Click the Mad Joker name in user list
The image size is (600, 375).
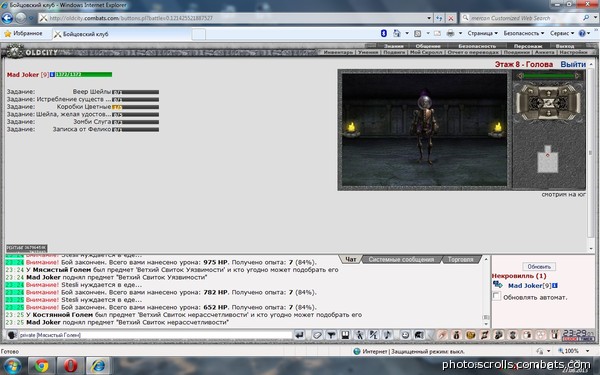[x=524, y=285]
